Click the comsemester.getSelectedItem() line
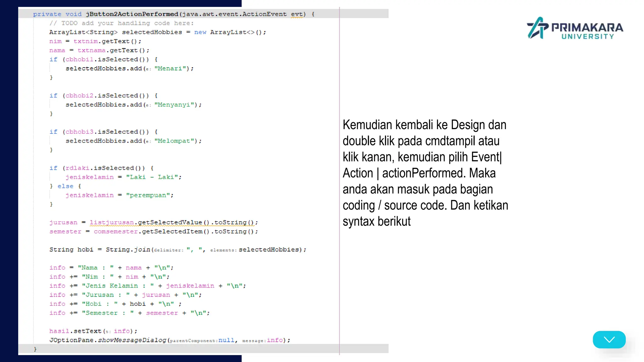 click(153, 232)
